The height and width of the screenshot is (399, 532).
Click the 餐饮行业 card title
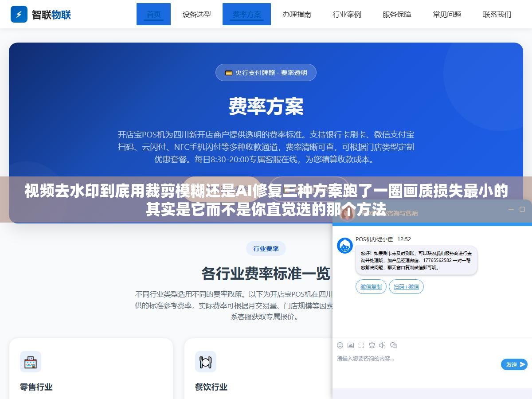(x=211, y=387)
